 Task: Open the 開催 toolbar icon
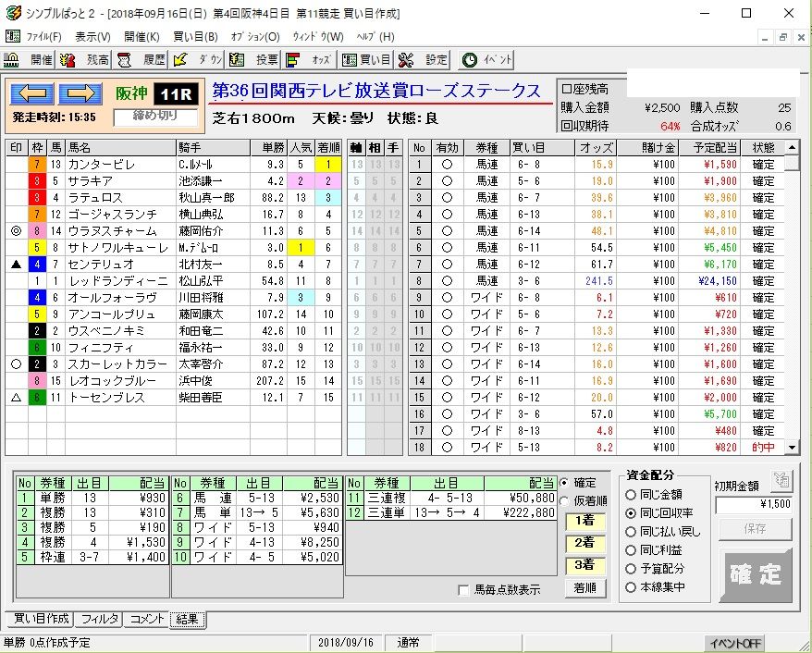click(29, 60)
